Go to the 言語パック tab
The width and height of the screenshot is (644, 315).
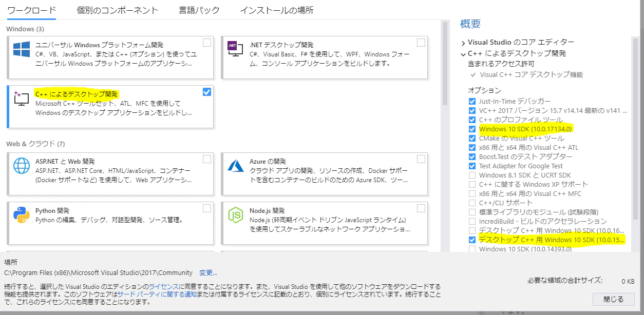(199, 10)
